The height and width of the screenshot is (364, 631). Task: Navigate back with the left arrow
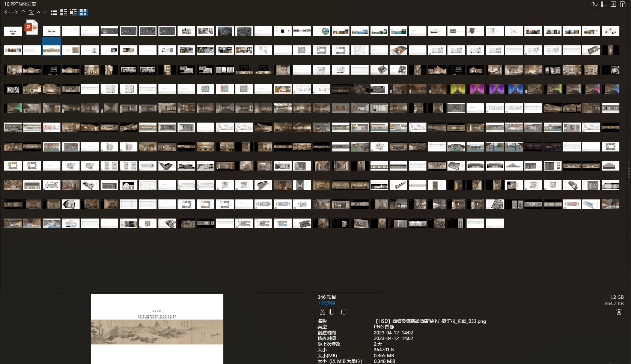7,12
